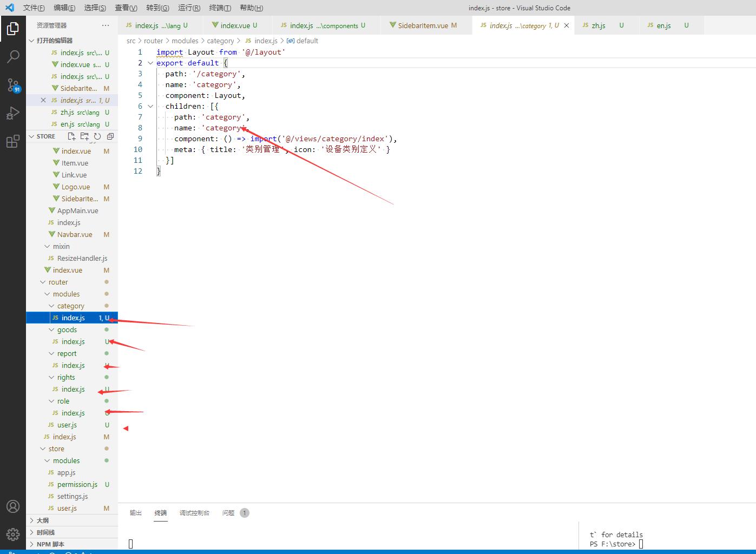The width and height of the screenshot is (756, 554).
Task: Switch to the index.js ...\lang tab
Action: point(160,25)
